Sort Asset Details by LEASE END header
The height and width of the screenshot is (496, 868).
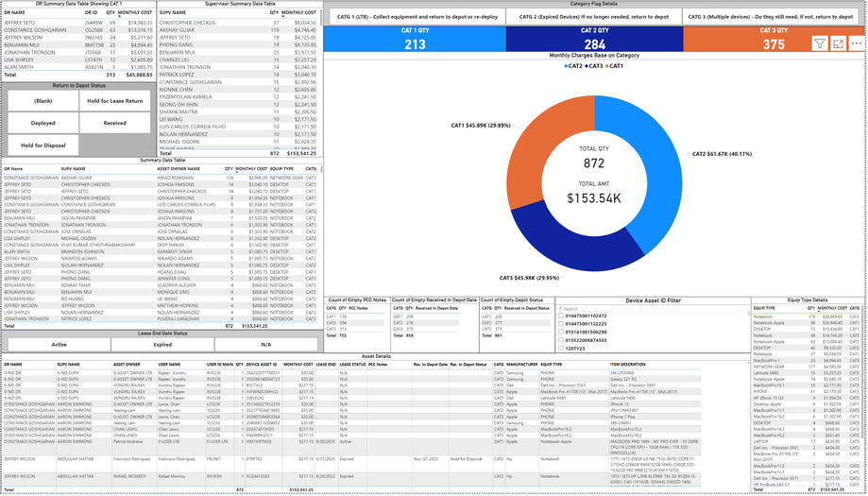(x=326, y=365)
